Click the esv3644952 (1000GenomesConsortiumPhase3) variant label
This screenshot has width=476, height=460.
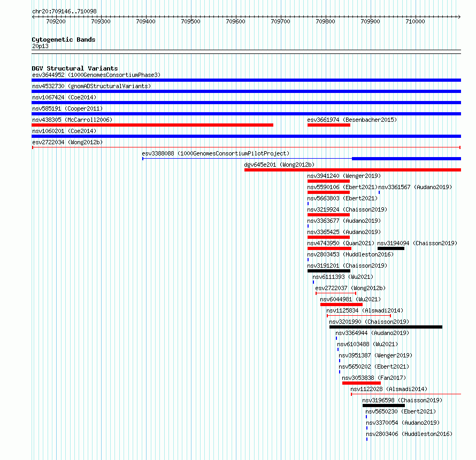click(96, 75)
